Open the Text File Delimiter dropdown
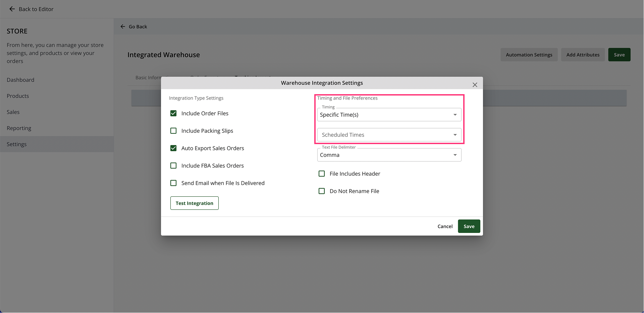Image resolution: width=644 pixels, height=313 pixels. [389, 155]
